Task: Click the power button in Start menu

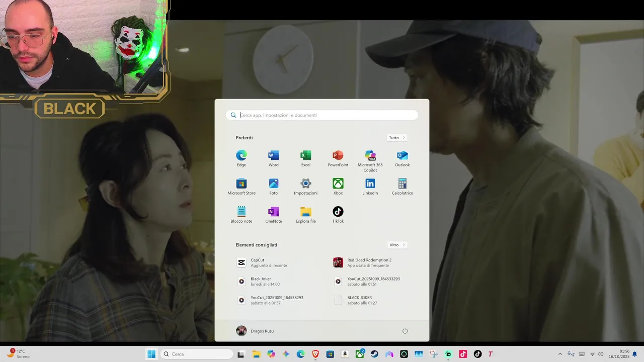Action: (x=405, y=331)
